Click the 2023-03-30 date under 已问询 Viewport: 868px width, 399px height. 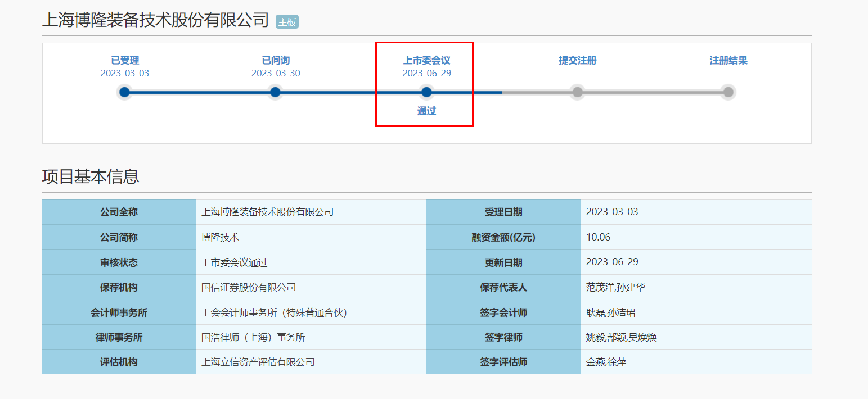tap(276, 74)
